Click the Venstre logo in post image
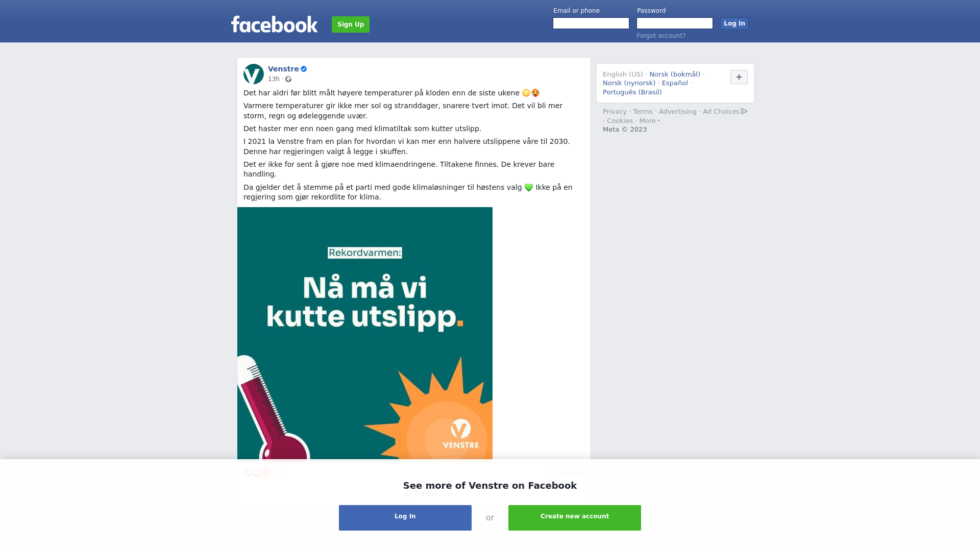Screen dimensions: 980x551 (x=460, y=434)
